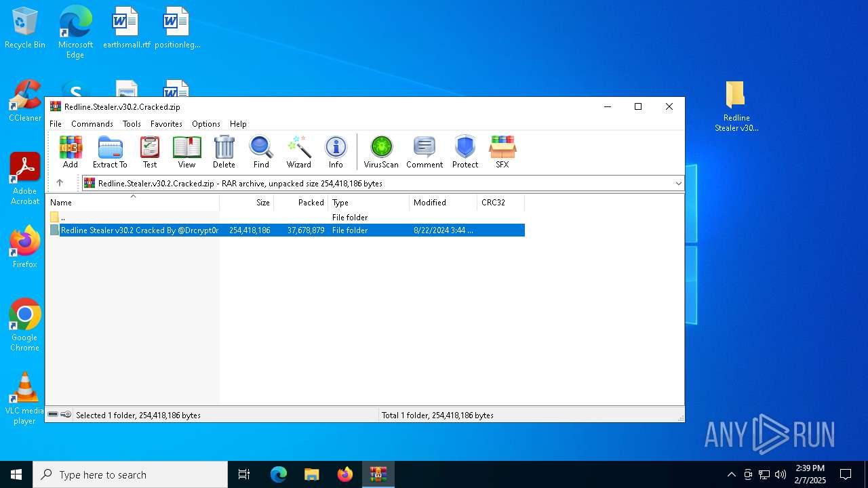Image resolution: width=868 pixels, height=488 pixels.
Task: Open the positionleg desktop document
Action: [x=177, y=28]
